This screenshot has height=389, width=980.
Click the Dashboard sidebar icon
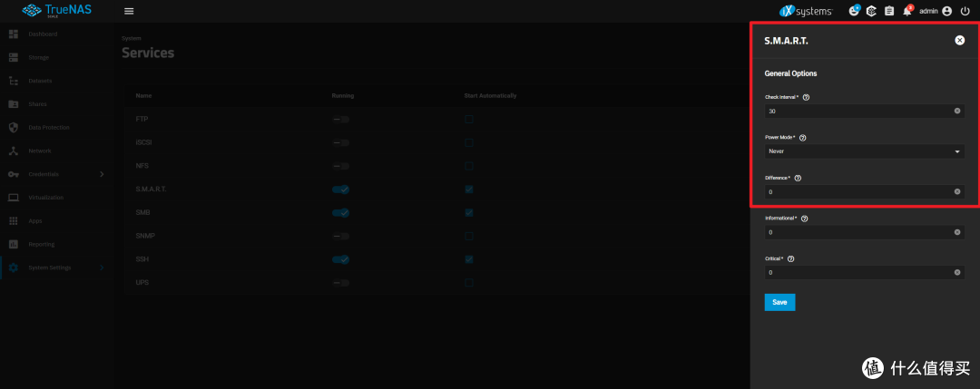click(13, 34)
